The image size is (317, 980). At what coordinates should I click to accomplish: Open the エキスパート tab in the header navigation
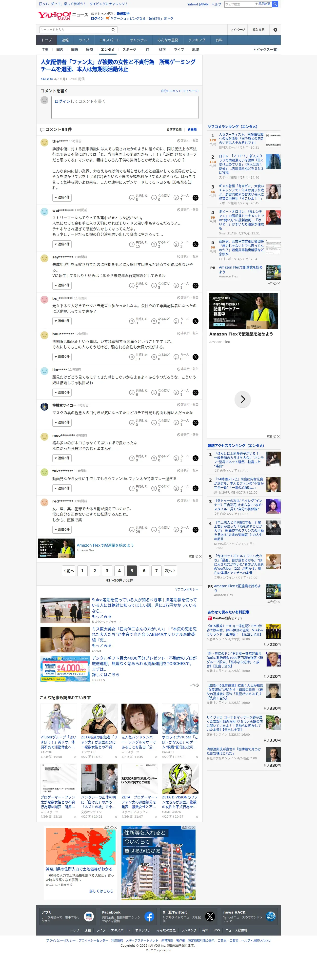click(x=109, y=40)
